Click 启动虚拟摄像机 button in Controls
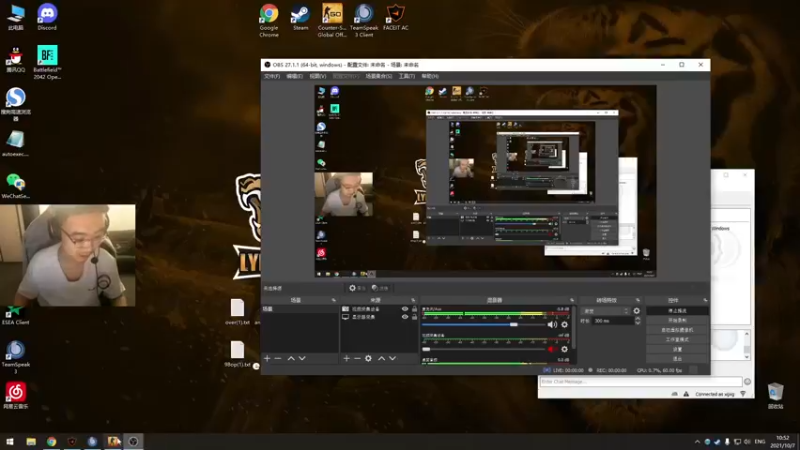Viewport: 800px width, 450px height. click(x=677, y=330)
